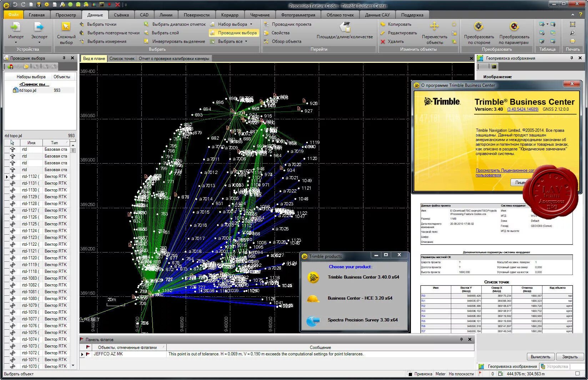This screenshot has height=380, width=588.
Task: Expand the JEFFCO AZ MK flag row
Action: (82, 354)
